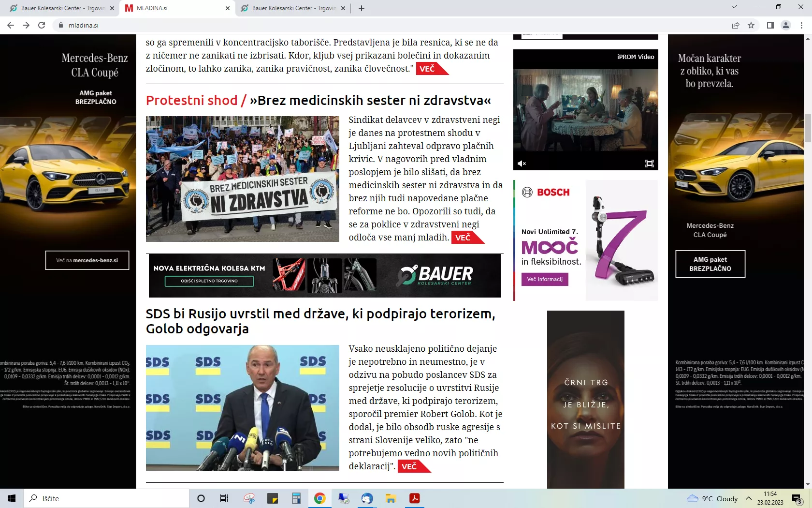Open the Chrome profile avatar
The height and width of the screenshot is (508, 812).
pyautogui.click(x=786, y=25)
